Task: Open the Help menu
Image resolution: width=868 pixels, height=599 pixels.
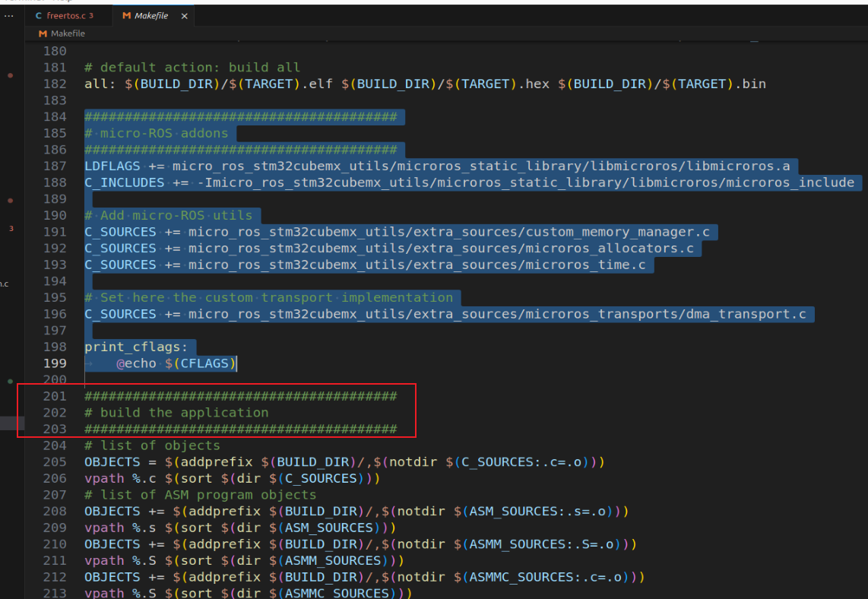Action: (65, 2)
